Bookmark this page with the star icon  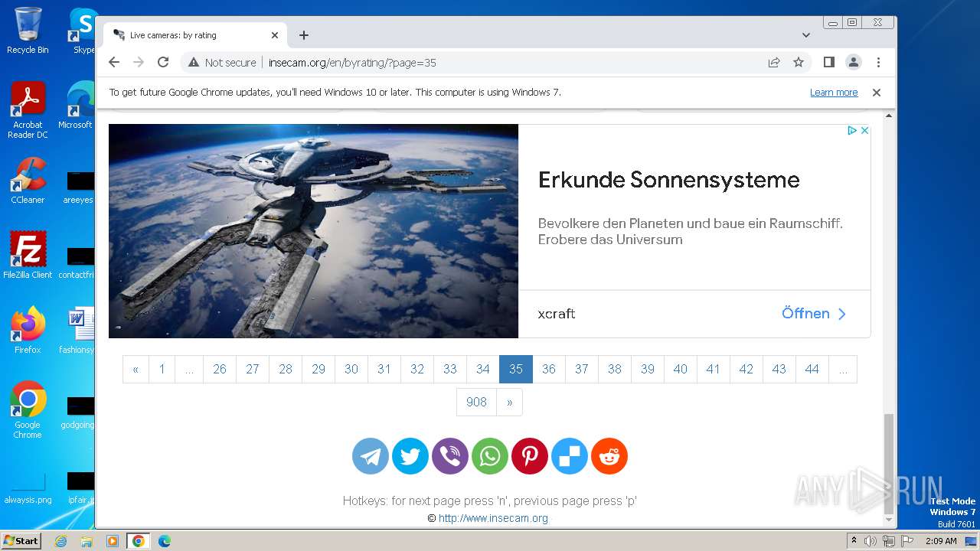click(x=799, y=63)
